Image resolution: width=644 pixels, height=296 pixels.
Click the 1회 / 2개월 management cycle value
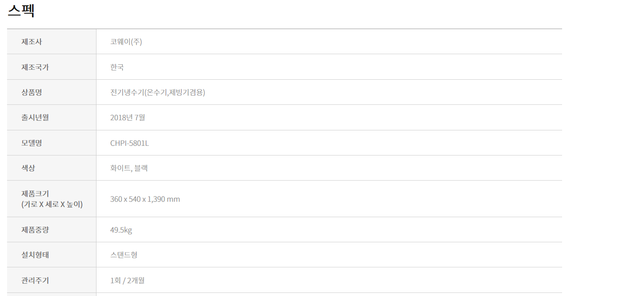pos(127,280)
